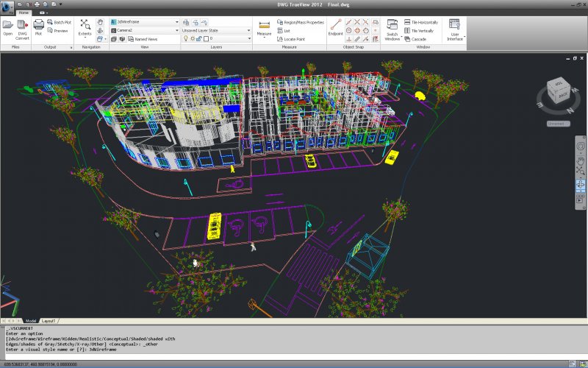This screenshot has height=368, width=588.
Task: Cascade the open windows
Action: (x=415, y=39)
